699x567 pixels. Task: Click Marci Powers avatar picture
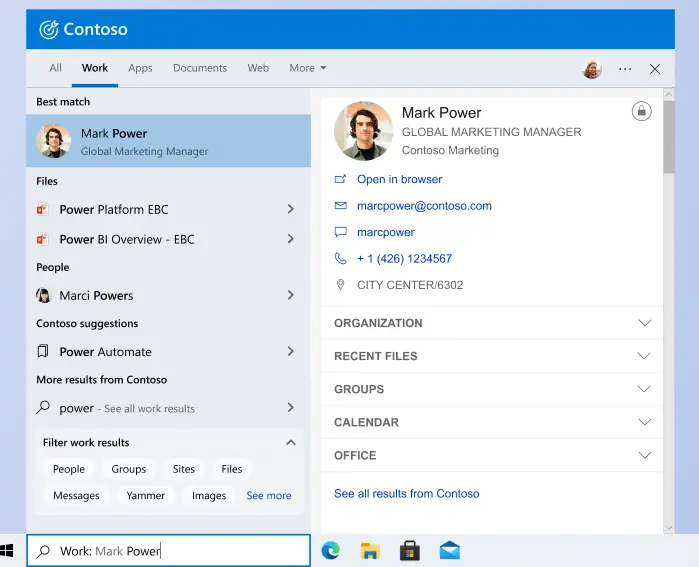point(44,295)
